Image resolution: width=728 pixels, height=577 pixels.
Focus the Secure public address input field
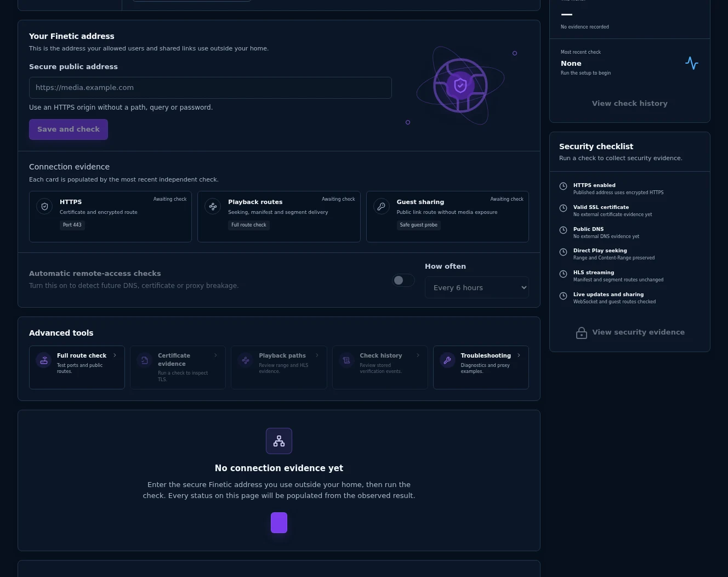211,88
